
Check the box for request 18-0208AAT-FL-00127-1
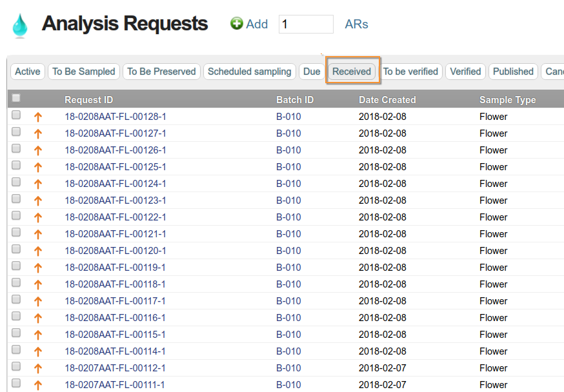tap(16, 132)
